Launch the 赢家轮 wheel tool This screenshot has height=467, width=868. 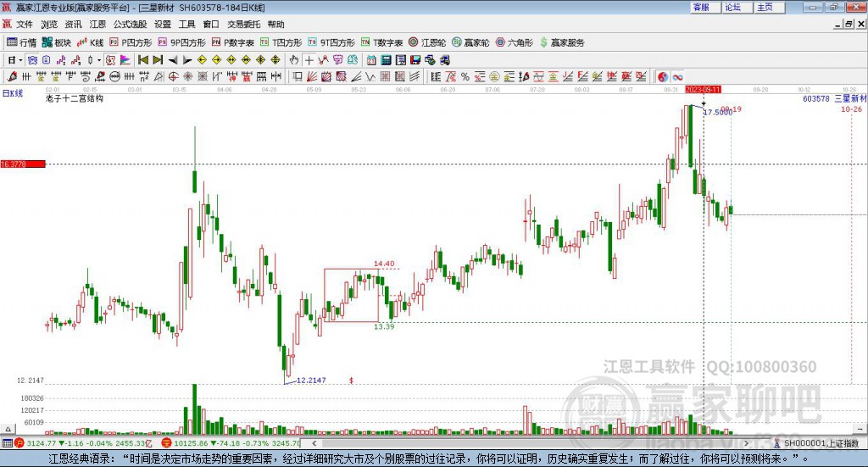[x=470, y=42]
